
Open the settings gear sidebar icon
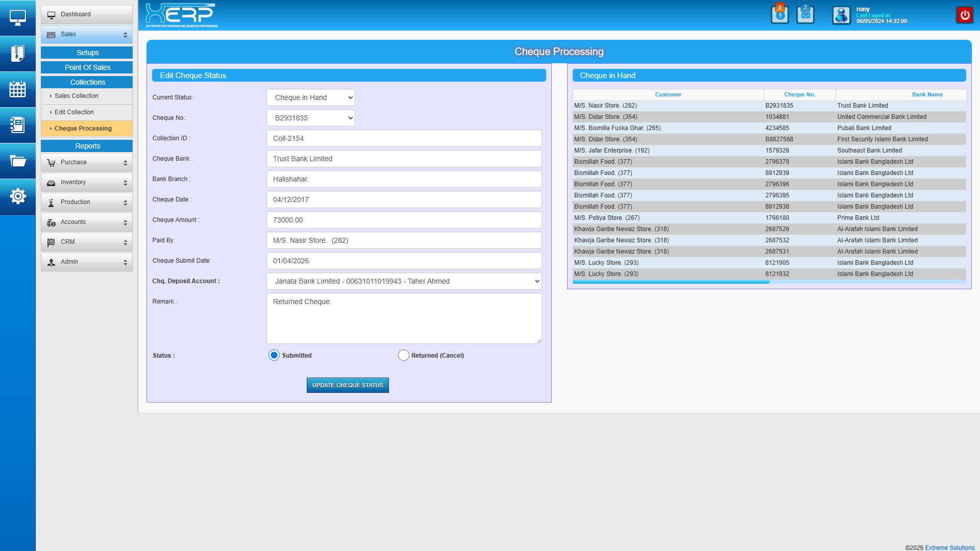17,196
